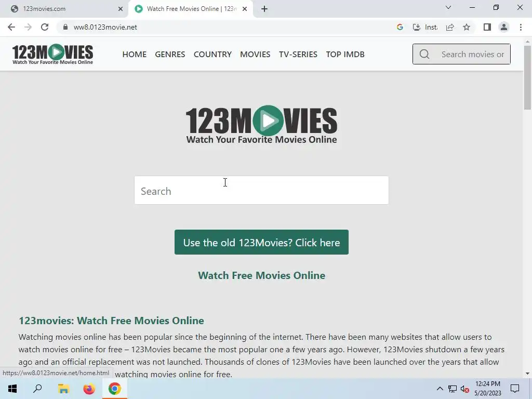The width and height of the screenshot is (532, 399).
Task: Click the Watch Free Movies Online heading
Action: [x=261, y=275]
